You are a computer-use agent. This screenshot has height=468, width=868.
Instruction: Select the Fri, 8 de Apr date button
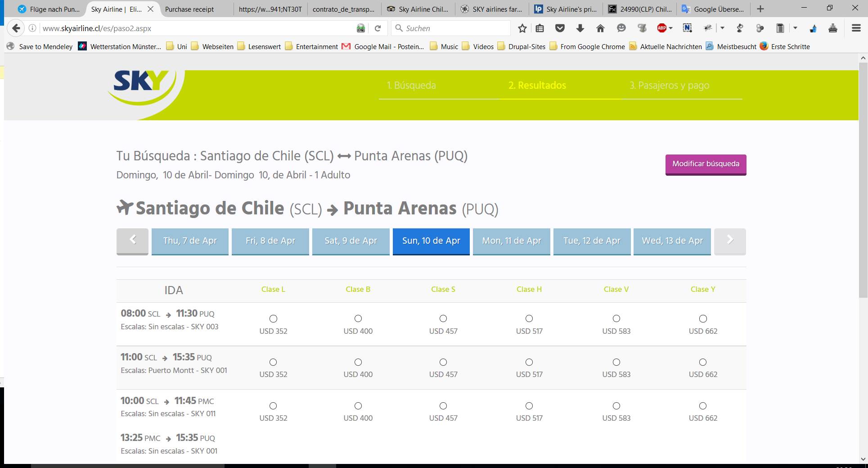[x=270, y=241]
